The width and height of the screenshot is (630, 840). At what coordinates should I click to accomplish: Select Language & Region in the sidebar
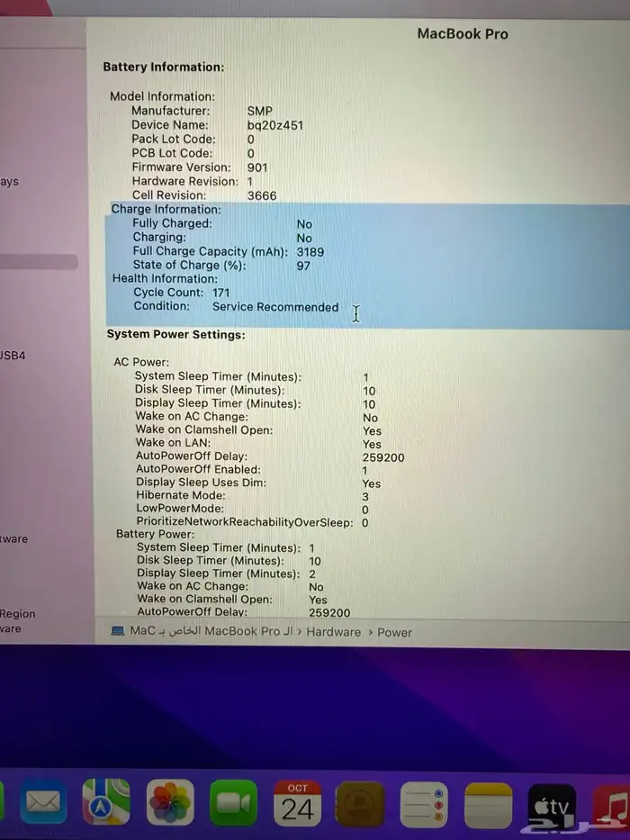click(18, 614)
